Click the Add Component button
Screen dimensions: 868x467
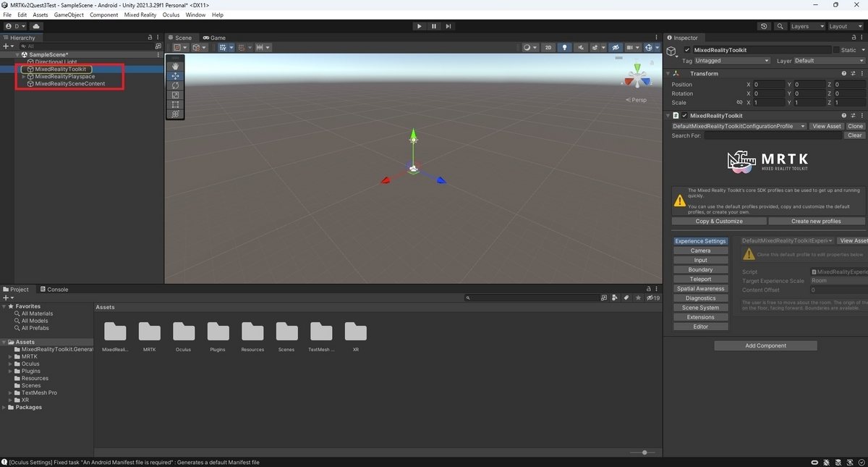point(765,345)
